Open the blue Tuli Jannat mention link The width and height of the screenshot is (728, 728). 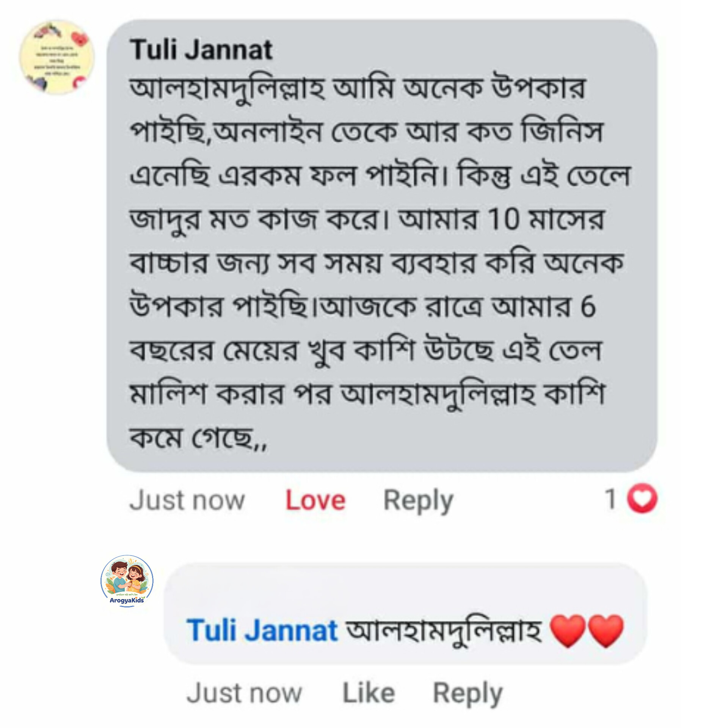(262, 631)
